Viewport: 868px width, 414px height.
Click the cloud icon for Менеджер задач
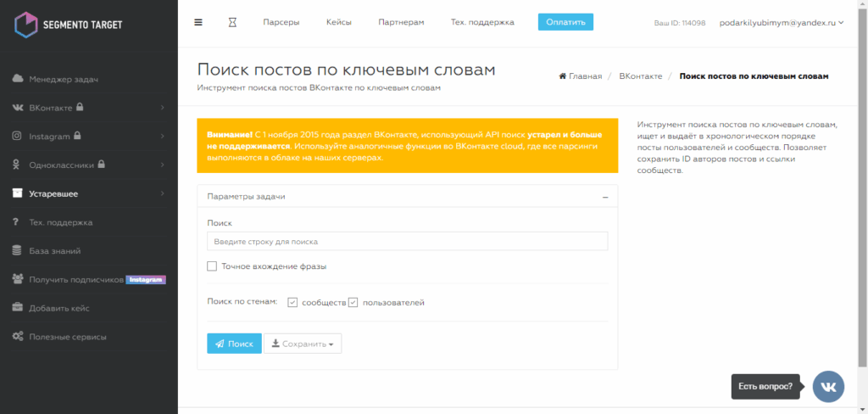click(x=17, y=79)
